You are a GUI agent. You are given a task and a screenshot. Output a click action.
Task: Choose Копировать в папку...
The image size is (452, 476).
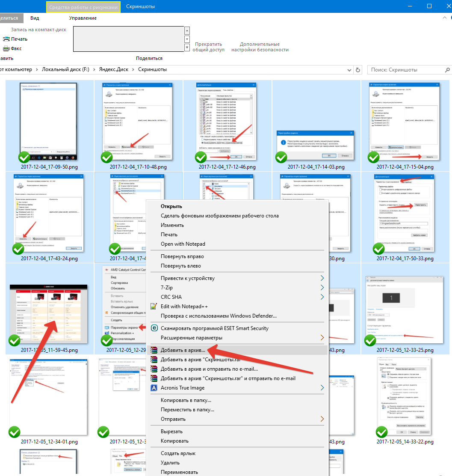coord(186,400)
